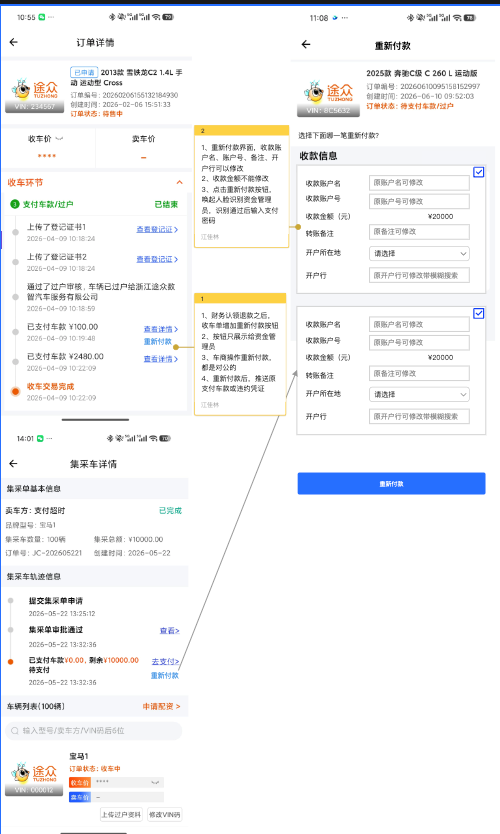
Task: Click the 去支付 link
Action: (x=165, y=662)
